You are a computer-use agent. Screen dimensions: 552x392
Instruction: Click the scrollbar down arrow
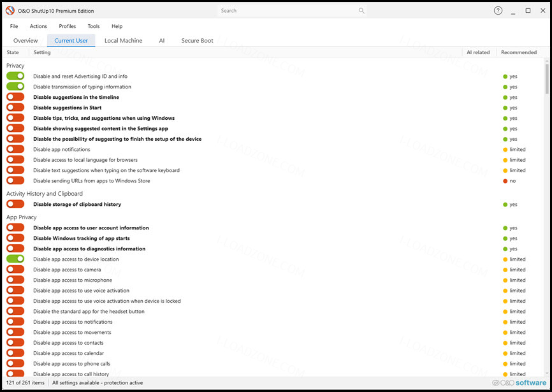(x=547, y=374)
